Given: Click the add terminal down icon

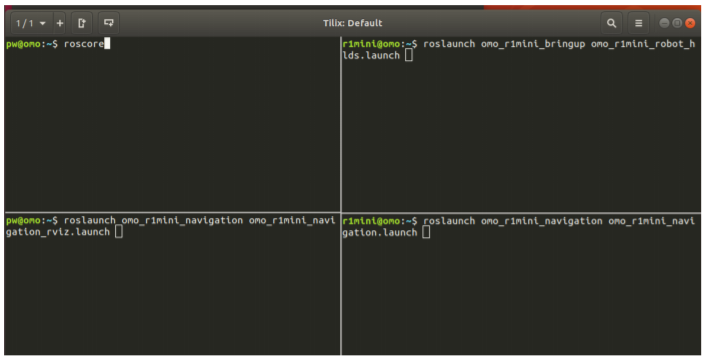Looking at the screenshot, I should (x=109, y=23).
